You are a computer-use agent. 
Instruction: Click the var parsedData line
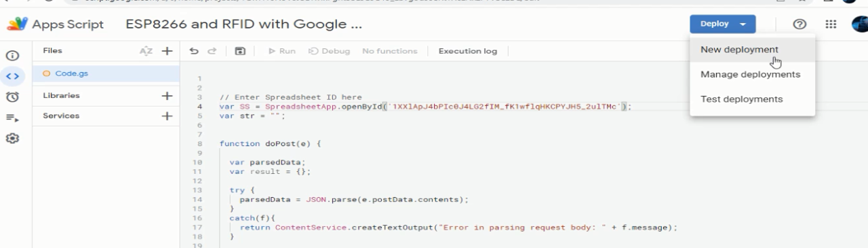pos(268,162)
